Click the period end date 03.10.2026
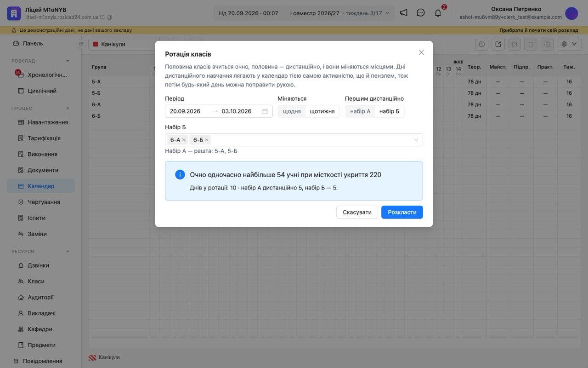 point(237,111)
